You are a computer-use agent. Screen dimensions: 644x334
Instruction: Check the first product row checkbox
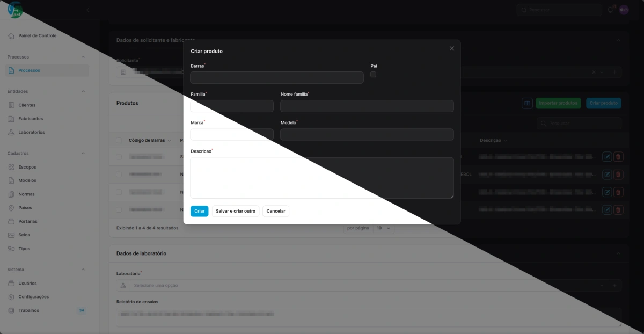point(119,157)
